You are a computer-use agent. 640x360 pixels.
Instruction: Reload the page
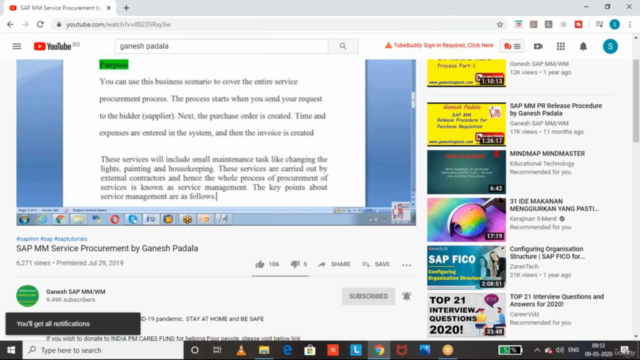40,24
